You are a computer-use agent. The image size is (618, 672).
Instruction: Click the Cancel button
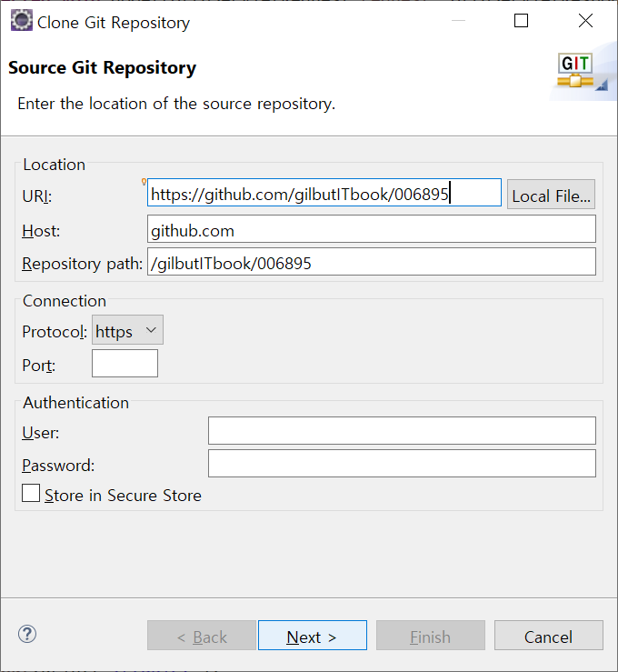549,635
